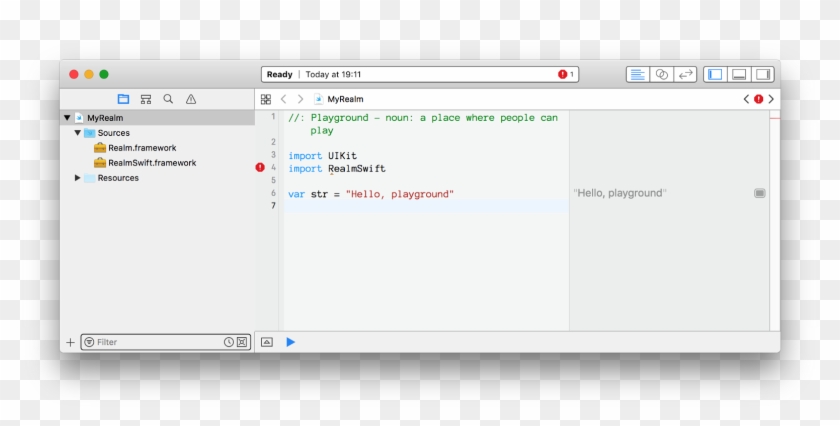The height and width of the screenshot is (426, 840).
Task: Toggle the utilities inspector panel
Action: click(763, 74)
